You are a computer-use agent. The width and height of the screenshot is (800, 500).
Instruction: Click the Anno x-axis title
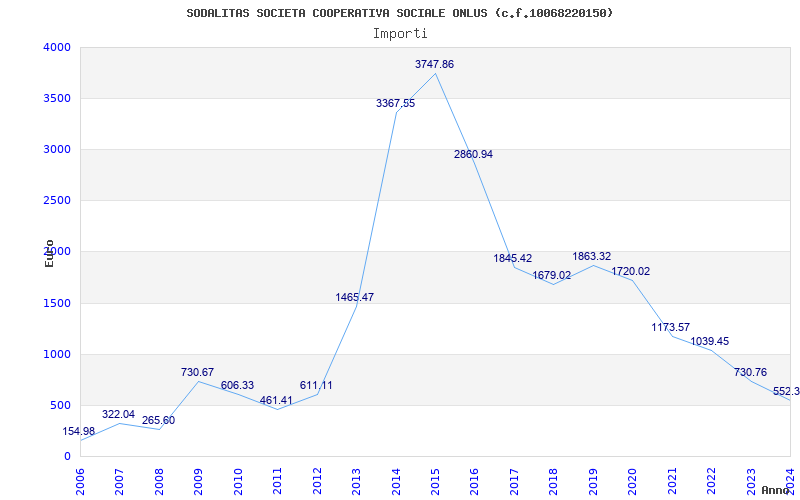tap(775, 490)
